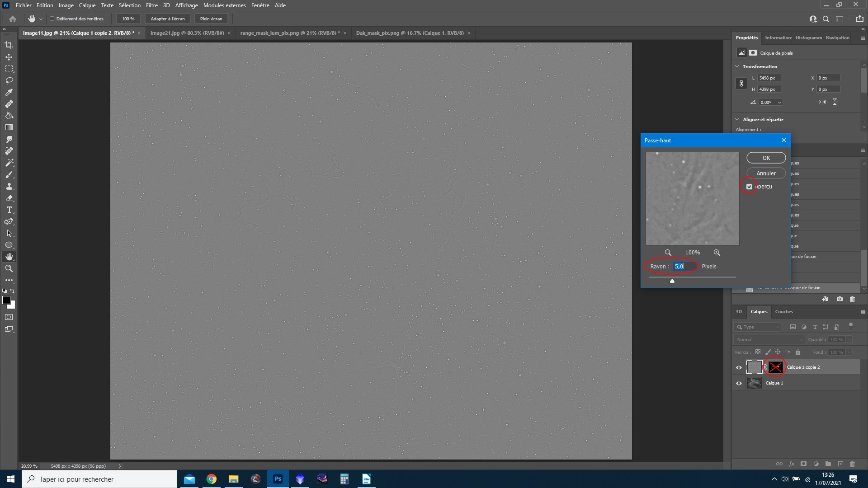Open the Normal blend mode dropdown
868x488 pixels.
[770, 339]
